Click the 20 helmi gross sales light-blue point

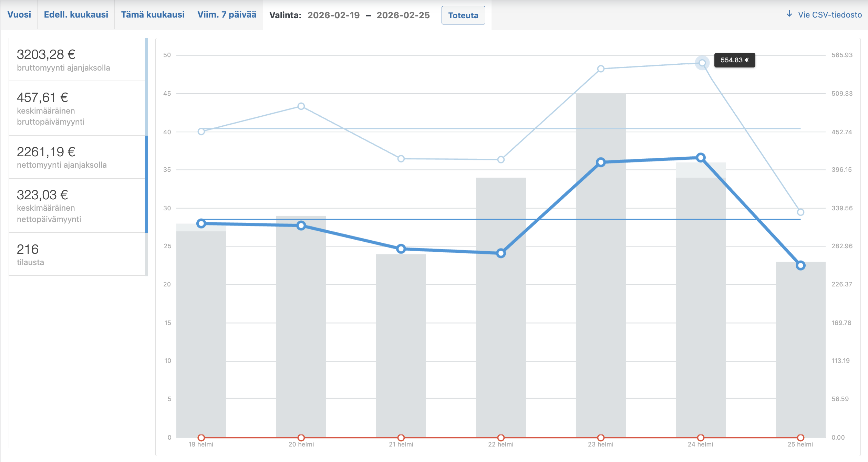coord(301,106)
